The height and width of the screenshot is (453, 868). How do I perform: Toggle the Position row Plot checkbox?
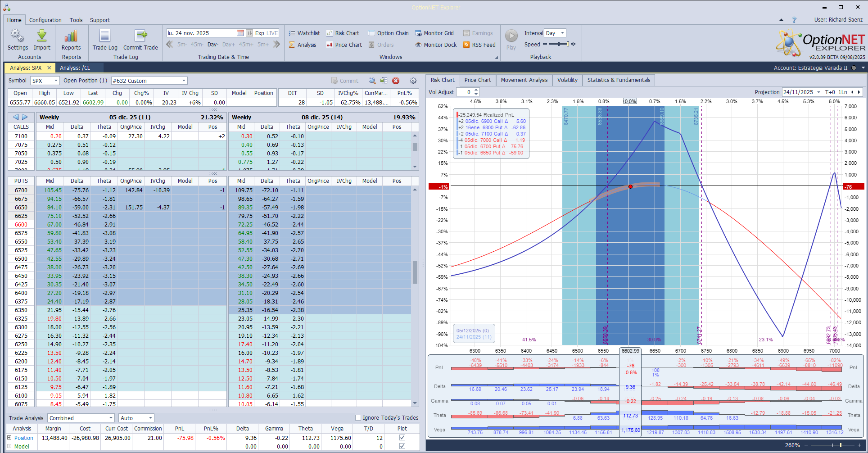point(402,438)
